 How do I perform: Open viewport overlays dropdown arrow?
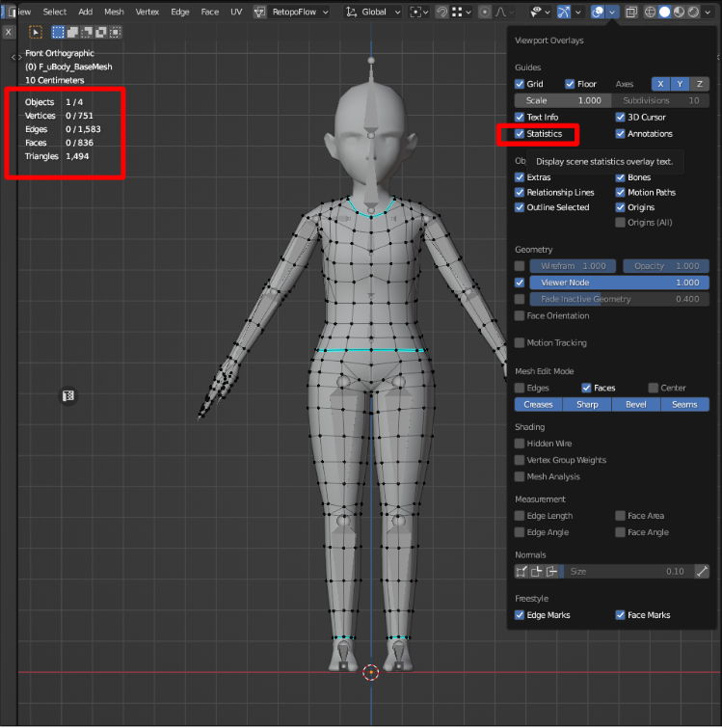(612, 12)
